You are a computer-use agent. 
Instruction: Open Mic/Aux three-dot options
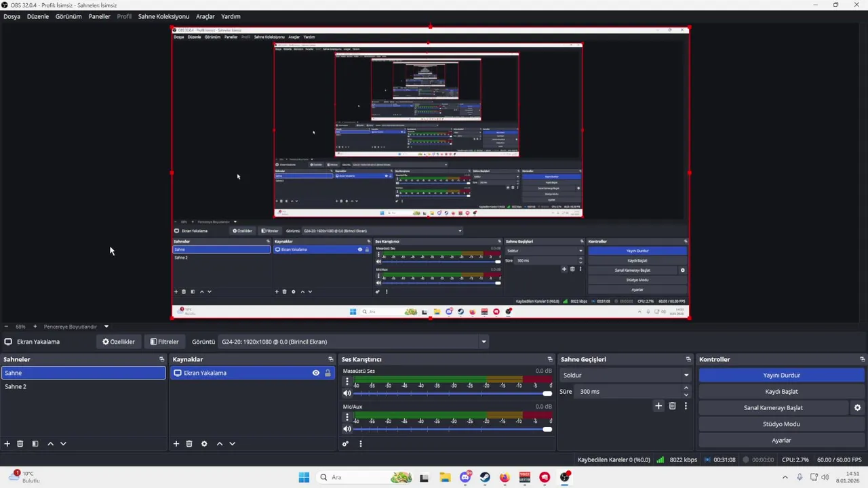[x=347, y=418]
